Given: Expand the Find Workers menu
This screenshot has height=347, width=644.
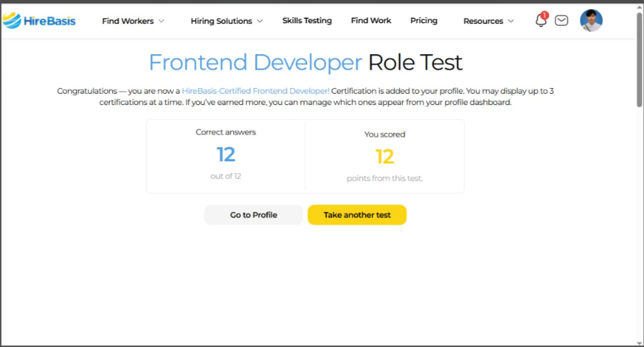Looking at the screenshot, I should point(133,21).
